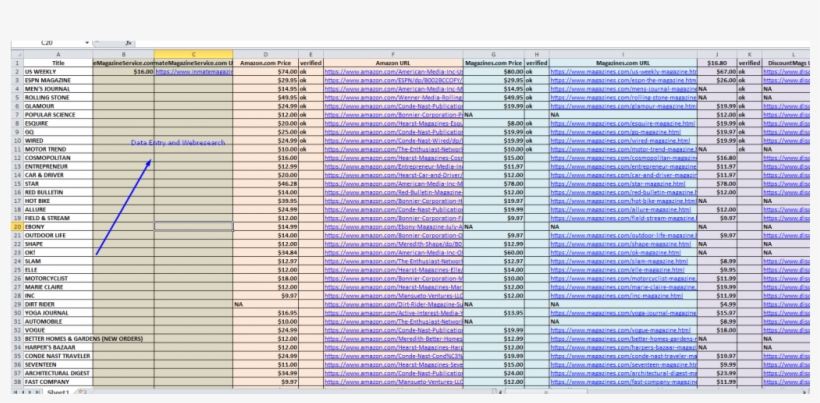
Task: Click the $34.84 Amazon price for OK!
Action: pos(266,252)
